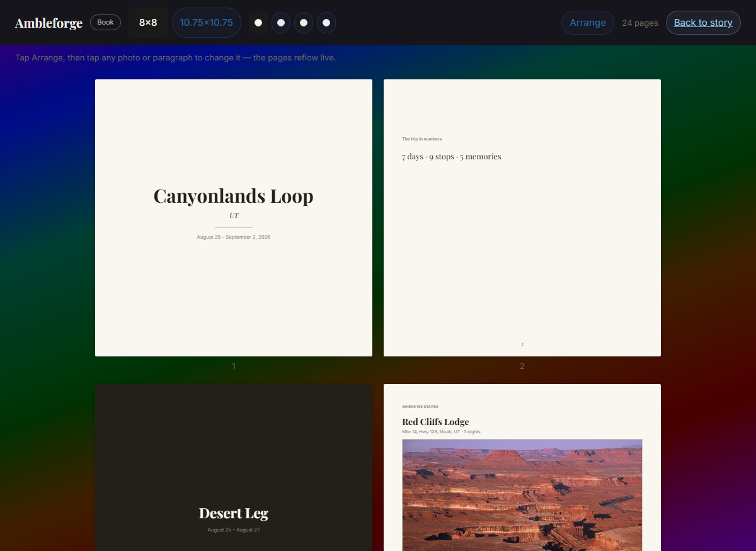Click the Arrange hint text
The height and width of the screenshot is (551, 756).
[176, 57]
